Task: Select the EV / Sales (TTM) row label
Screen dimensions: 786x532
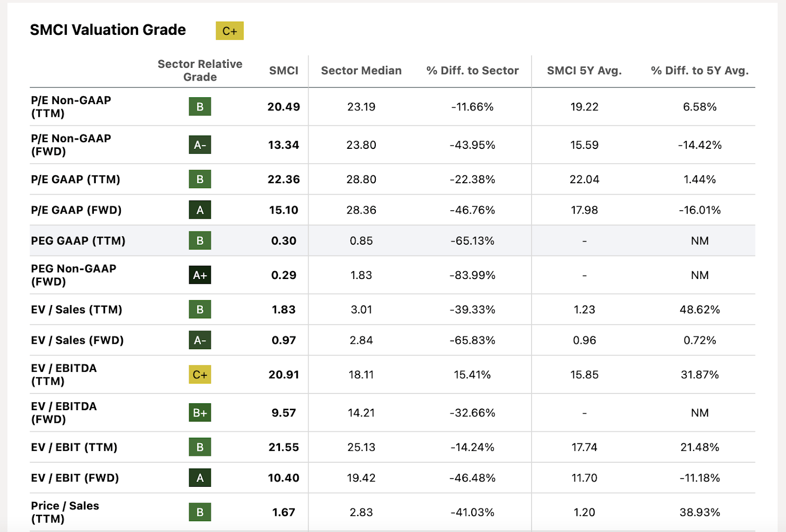Action: point(76,309)
